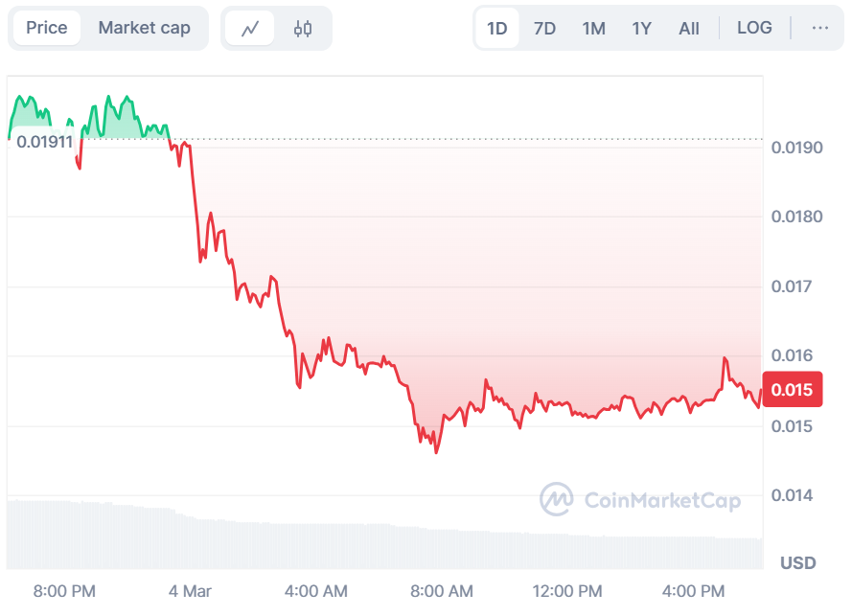Click the USD currency label
852x616 pixels.
pos(797,561)
